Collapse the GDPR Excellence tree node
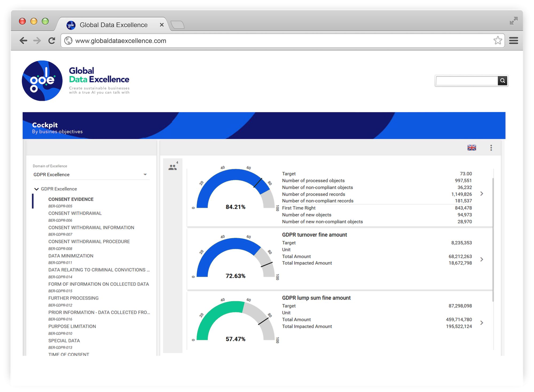Image resolution: width=534 pixels, height=392 pixels. click(37, 189)
